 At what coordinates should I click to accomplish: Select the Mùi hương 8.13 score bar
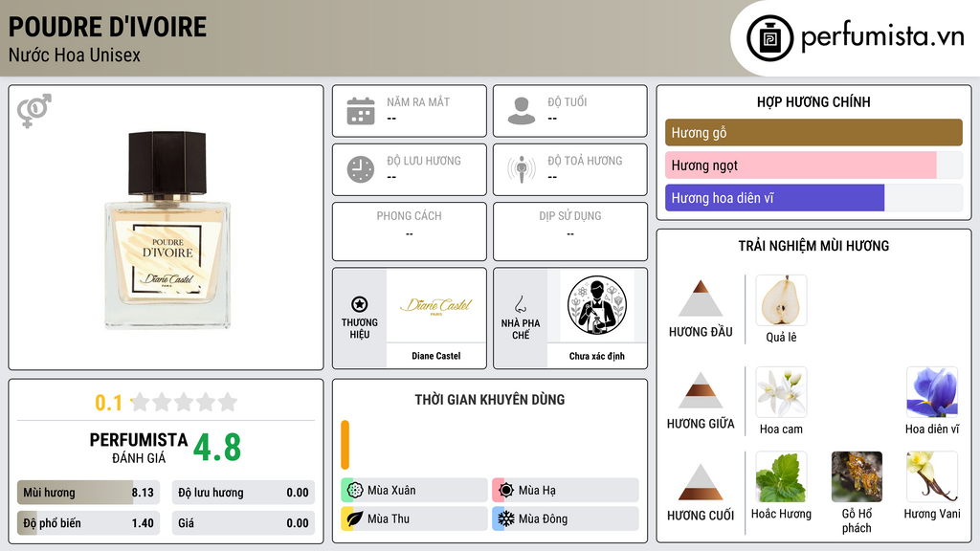(89, 493)
